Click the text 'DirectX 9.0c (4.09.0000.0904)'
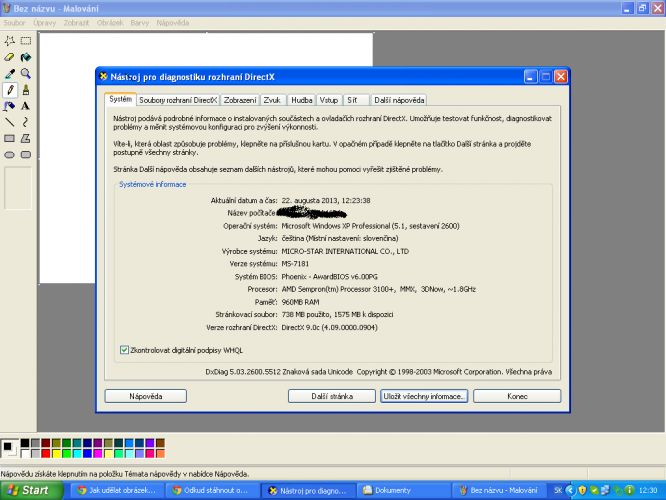The width and height of the screenshot is (666, 500). point(329,328)
